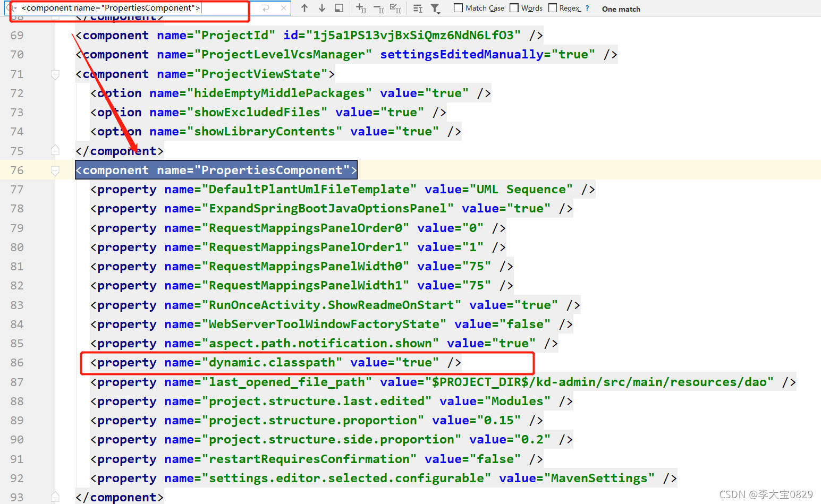Screen dimensions: 821x504
Task: Click the clear search X icon
Action: pos(284,7)
